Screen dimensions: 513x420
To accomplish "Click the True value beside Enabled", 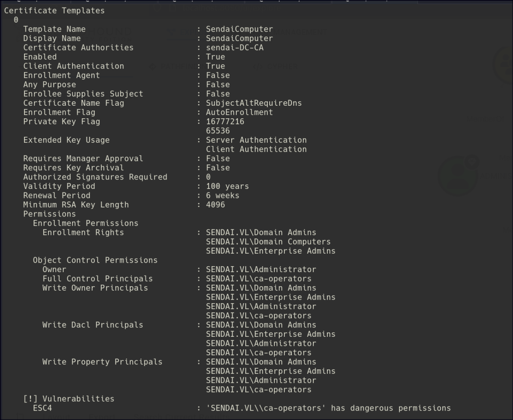I will (x=215, y=57).
